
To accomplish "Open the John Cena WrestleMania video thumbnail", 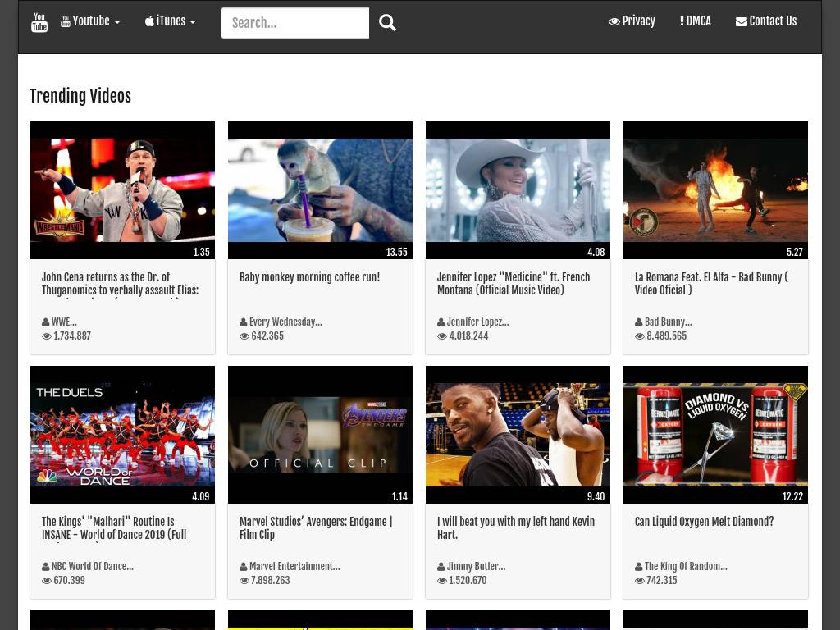I will coord(123,190).
